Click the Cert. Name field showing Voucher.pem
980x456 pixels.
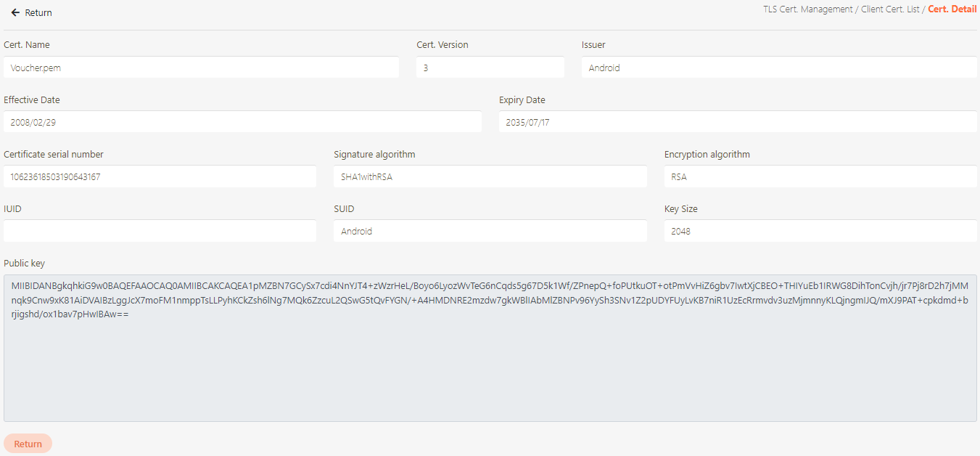(201, 68)
